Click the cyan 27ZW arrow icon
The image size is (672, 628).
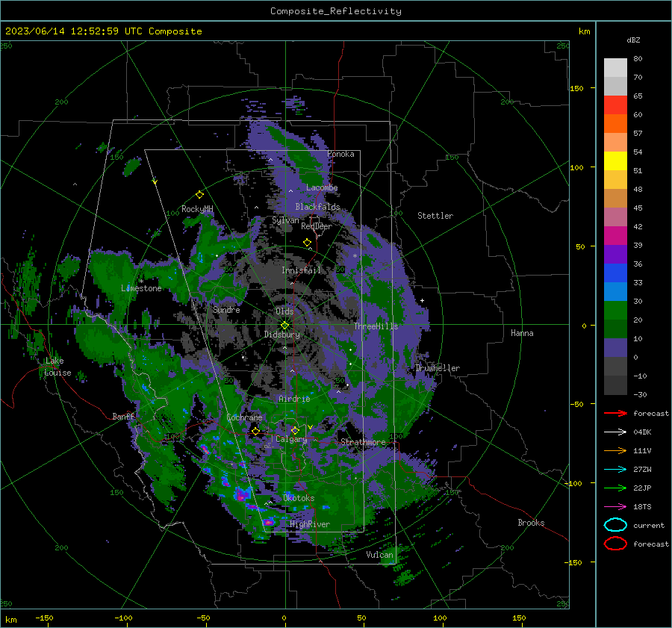click(615, 470)
